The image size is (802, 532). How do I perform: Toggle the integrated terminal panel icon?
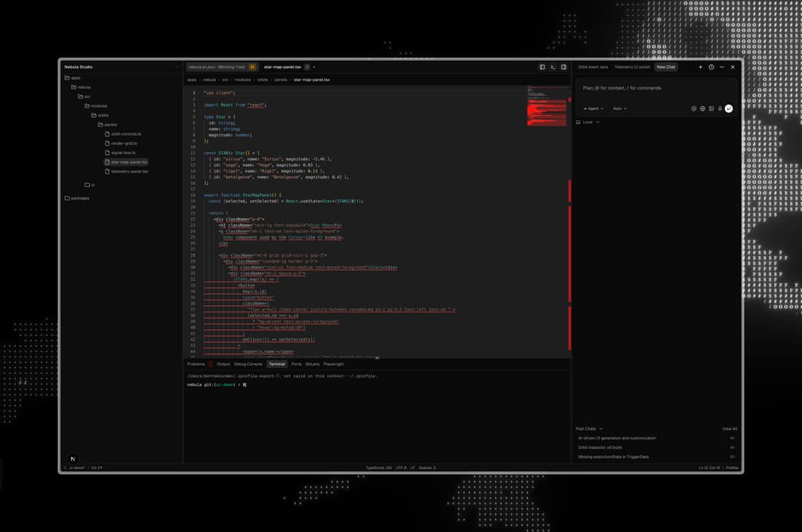click(552, 67)
